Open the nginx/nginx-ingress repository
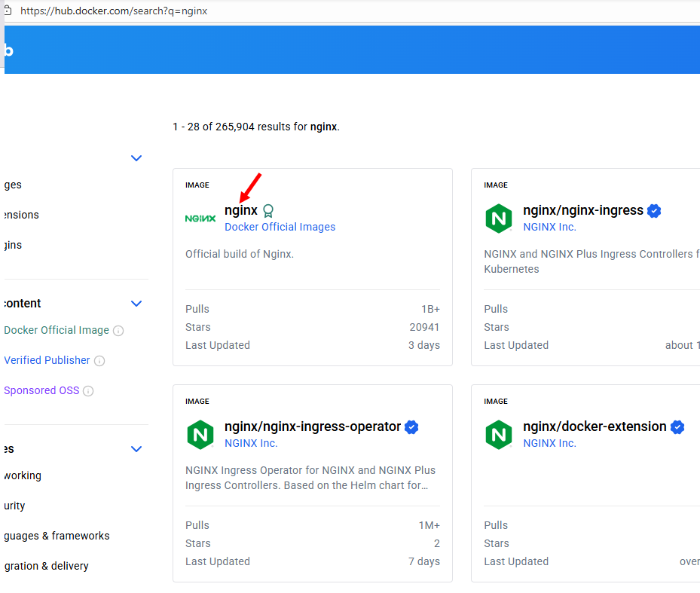 583,210
